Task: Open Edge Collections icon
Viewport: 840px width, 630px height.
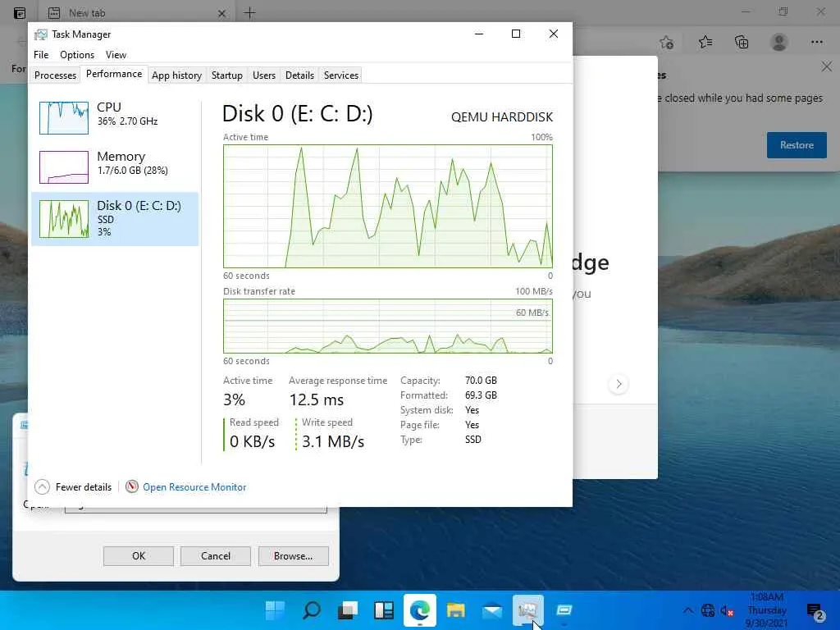Action: (742, 42)
